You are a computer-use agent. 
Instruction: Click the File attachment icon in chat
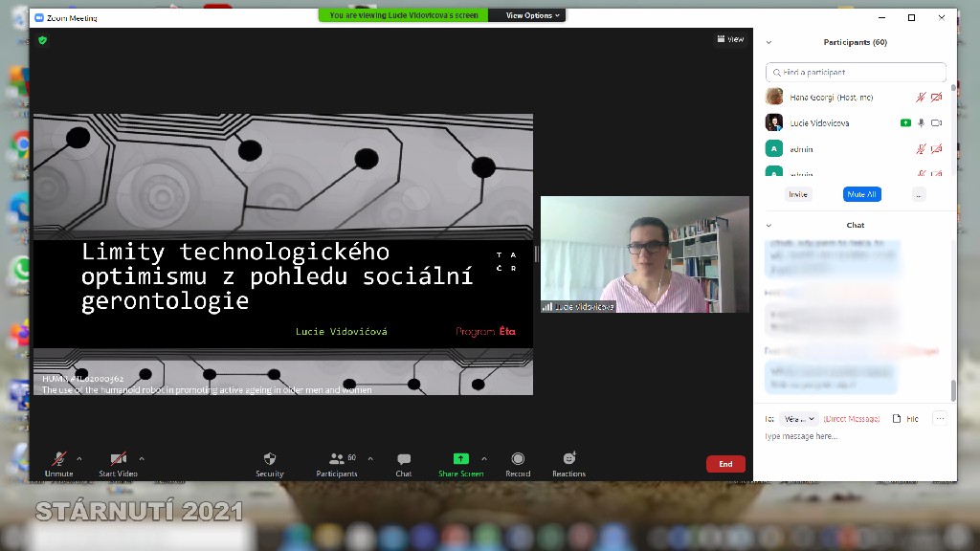click(x=897, y=419)
